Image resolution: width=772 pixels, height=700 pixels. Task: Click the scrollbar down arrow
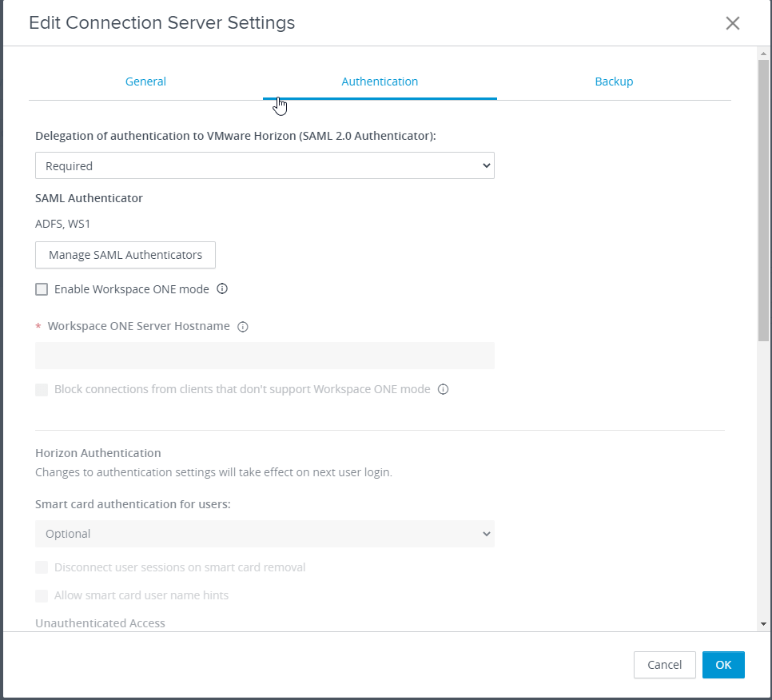pyautogui.click(x=764, y=624)
